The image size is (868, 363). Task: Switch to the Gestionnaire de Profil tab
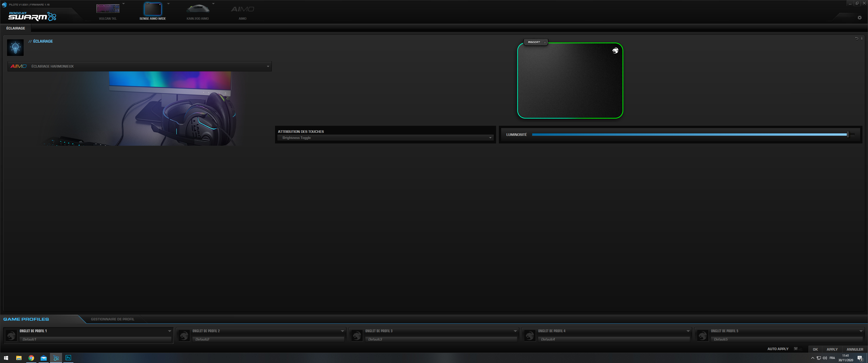tap(112, 319)
